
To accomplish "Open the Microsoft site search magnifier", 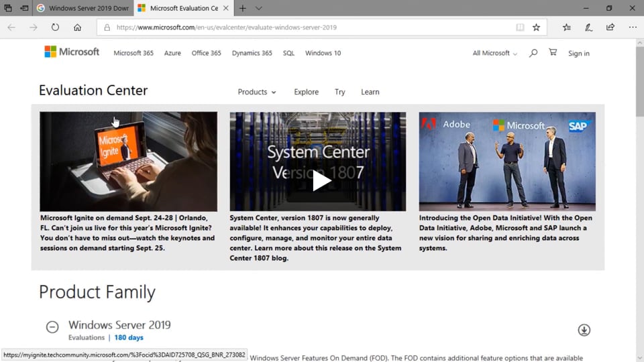I will click(533, 53).
